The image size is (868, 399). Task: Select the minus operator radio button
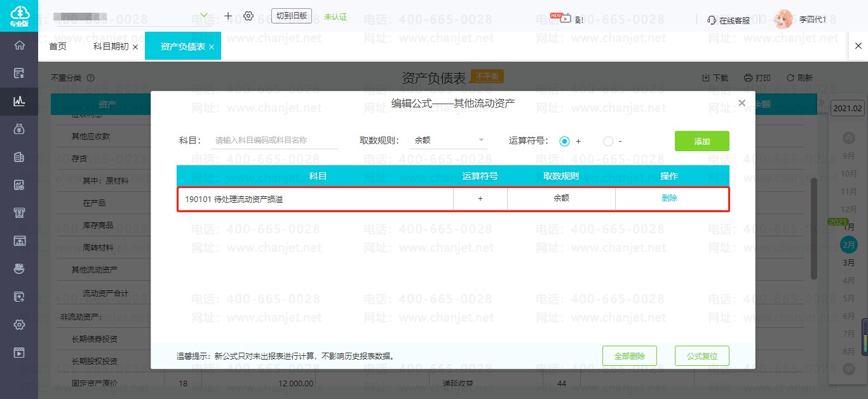(x=608, y=141)
